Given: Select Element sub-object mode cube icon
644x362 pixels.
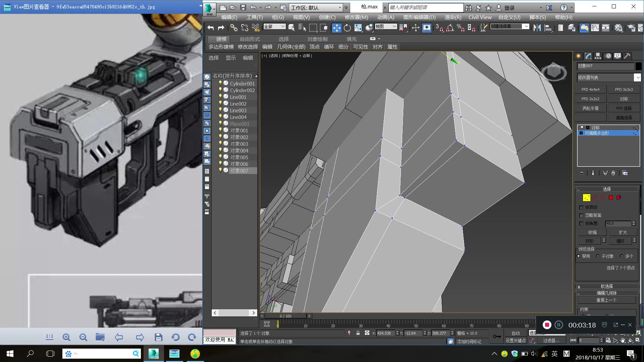Looking at the screenshot, I should tap(619, 198).
